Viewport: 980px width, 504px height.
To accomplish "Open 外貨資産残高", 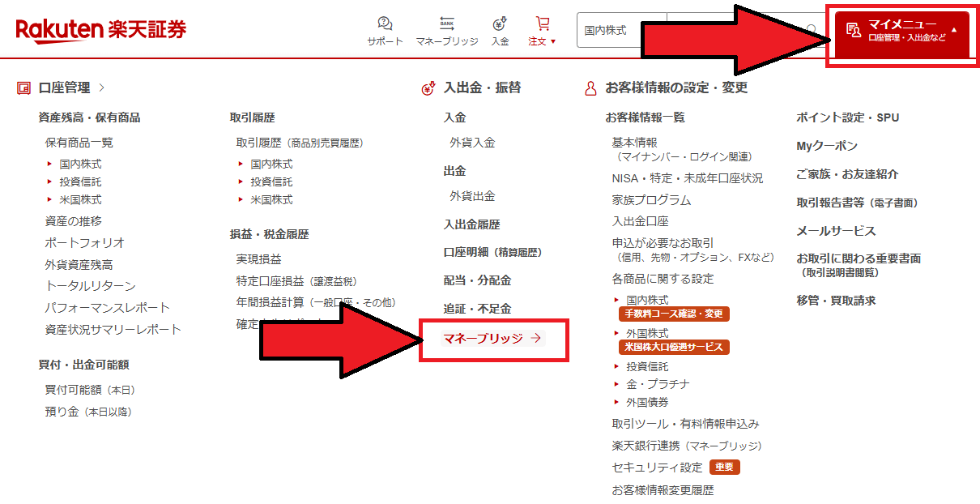I will tap(79, 264).
